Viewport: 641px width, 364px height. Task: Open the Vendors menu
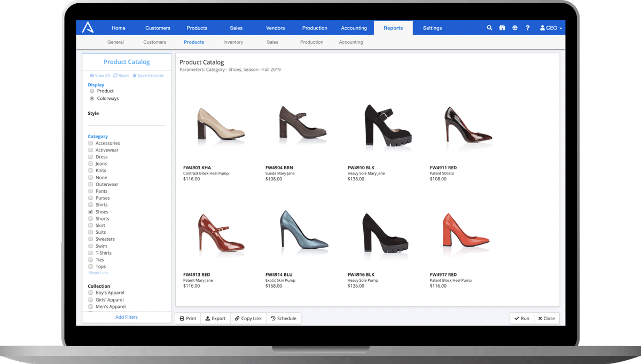(x=276, y=28)
